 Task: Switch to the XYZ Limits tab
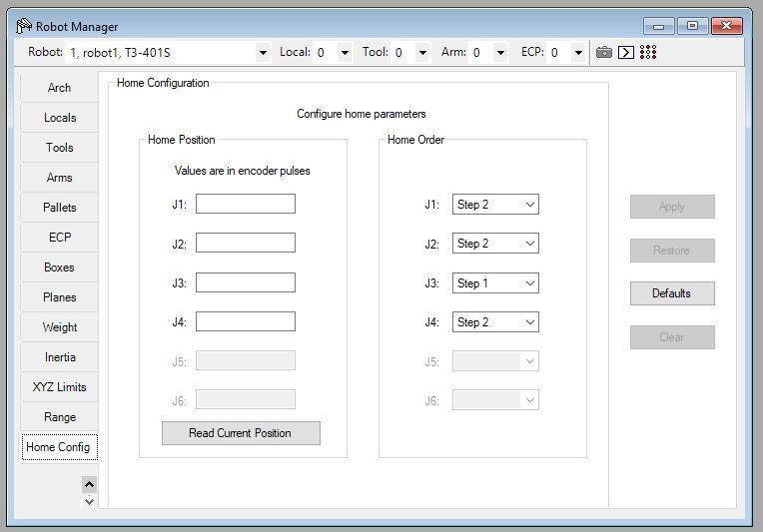(59, 387)
